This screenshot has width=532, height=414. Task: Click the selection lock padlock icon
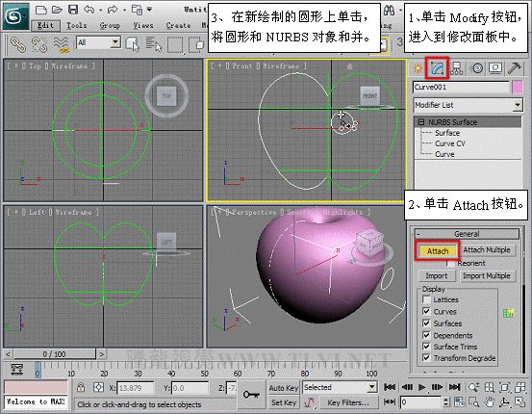81,387
